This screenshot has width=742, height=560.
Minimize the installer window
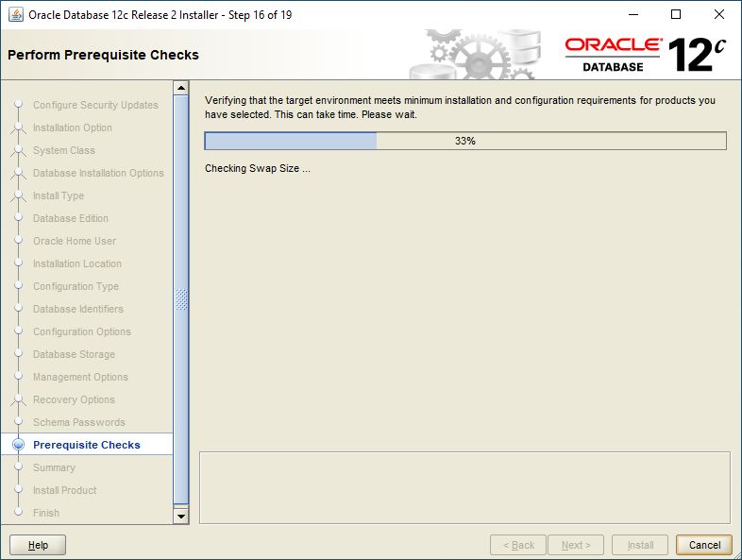click(x=633, y=15)
